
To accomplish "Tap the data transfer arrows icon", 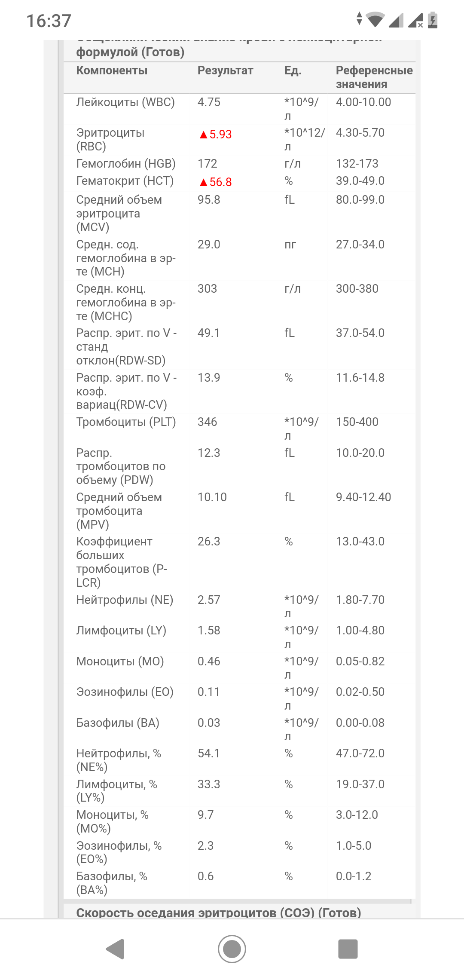I will tap(360, 18).
